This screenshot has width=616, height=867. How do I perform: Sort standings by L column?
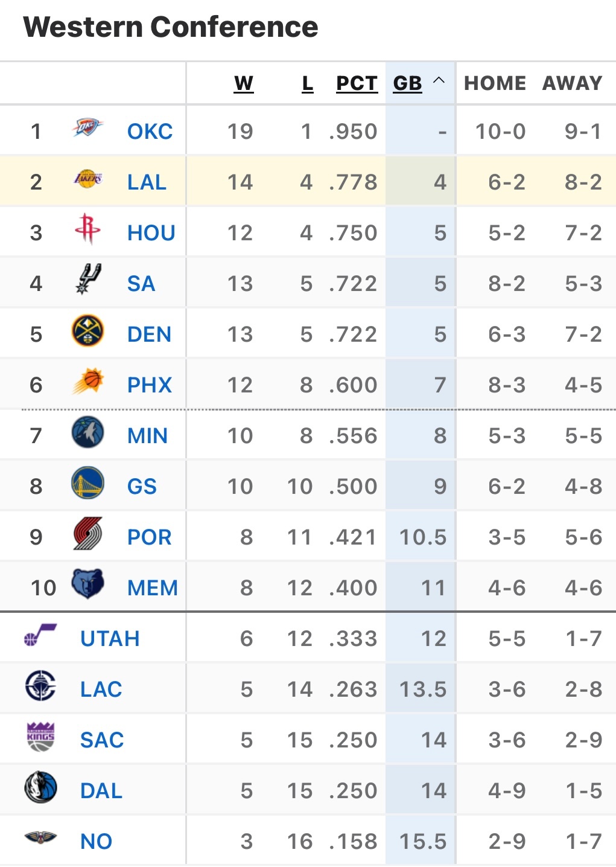coord(307,83)
